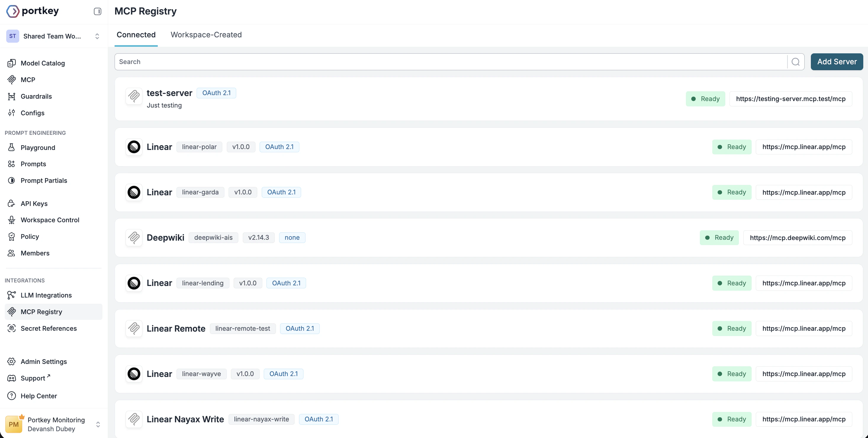Click the Add Server button
The image size is (868, 438).
tap(836, 62)
